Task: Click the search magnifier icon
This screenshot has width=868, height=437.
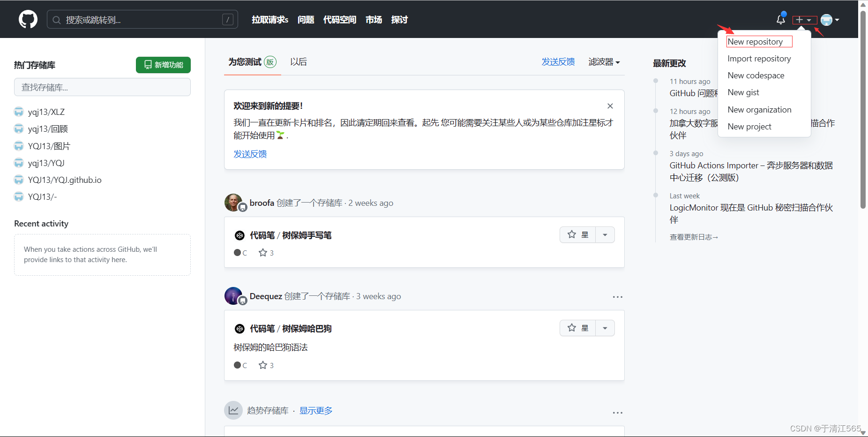Action: 57,20
